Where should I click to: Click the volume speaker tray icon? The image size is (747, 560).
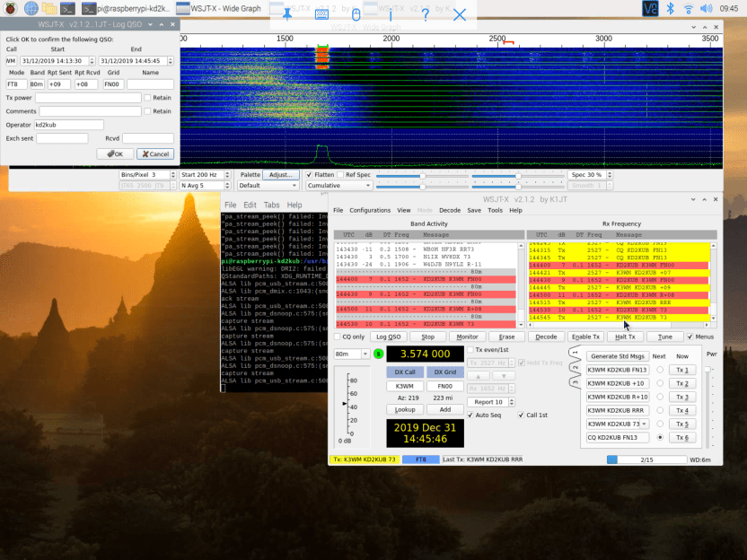707,9
